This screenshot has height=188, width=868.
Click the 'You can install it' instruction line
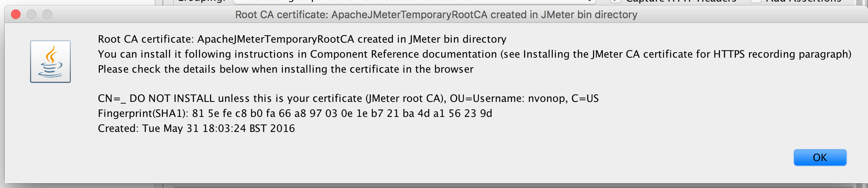click(x=475, y=54)
